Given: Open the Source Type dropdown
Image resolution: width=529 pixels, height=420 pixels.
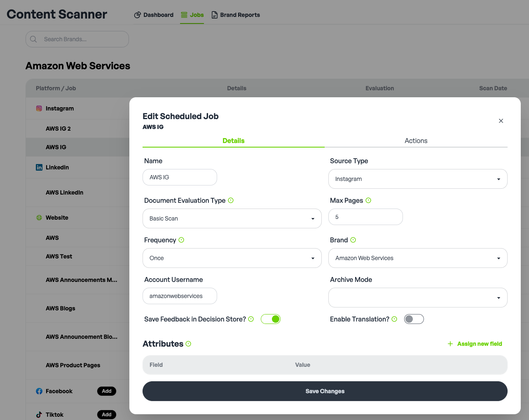Looking at the screenshot, I should (417, 179).
